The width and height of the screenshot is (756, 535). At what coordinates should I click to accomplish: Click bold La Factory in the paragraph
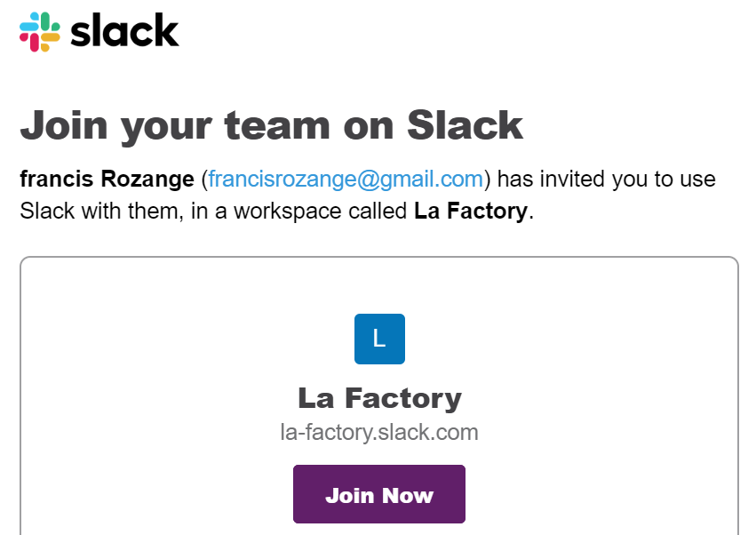coord(471,211)
